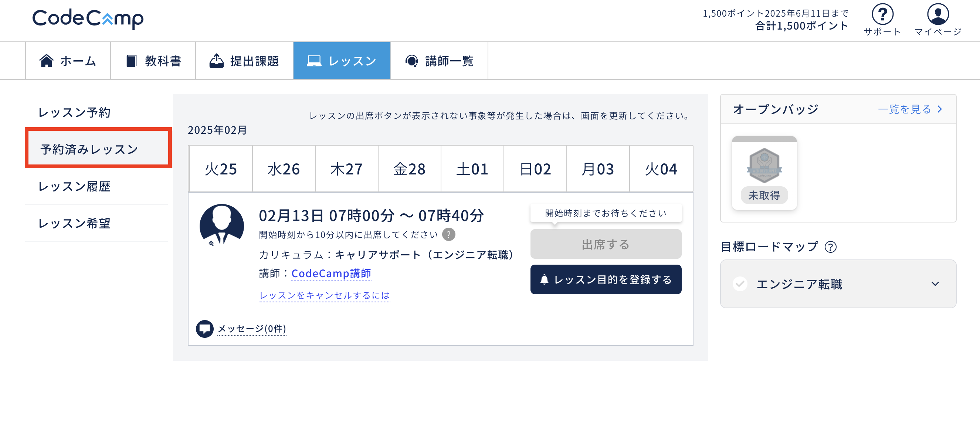Image resolution: width=980 pixels, height=445 pixels.
Task: Toggle the エンジニア転職 check circle
Action: click(740, 284)
